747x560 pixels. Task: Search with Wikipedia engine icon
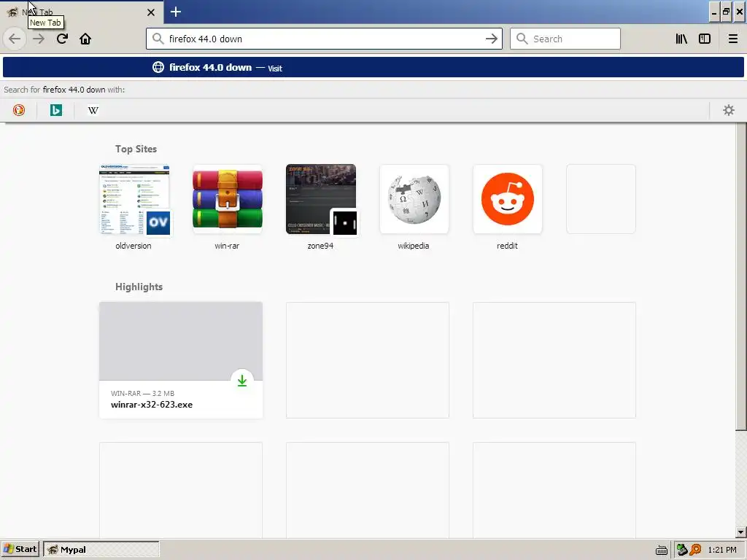click(x=93, y=110)
